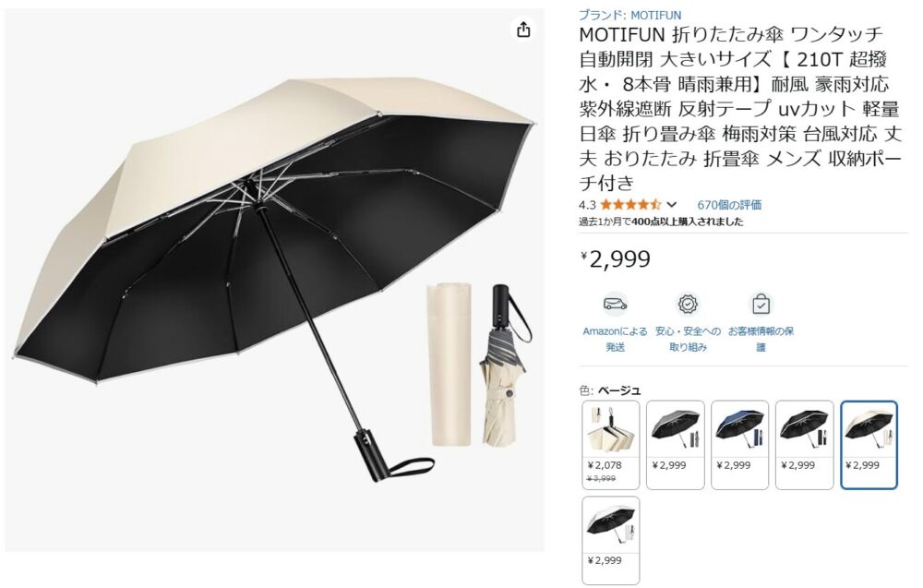Screen dimensions: 923x588
Task: Expand the rating breakdown chevron
Action: pyautogui.click(x=672, y=205)
